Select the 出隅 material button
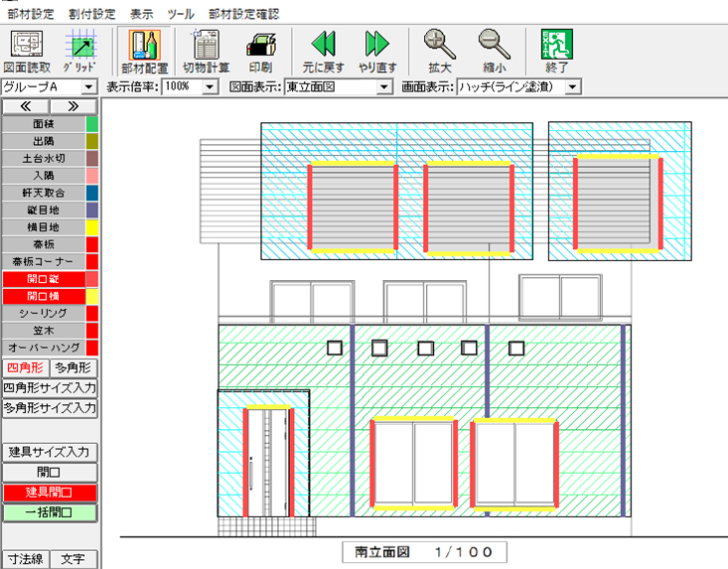 [x=44, y=141]
